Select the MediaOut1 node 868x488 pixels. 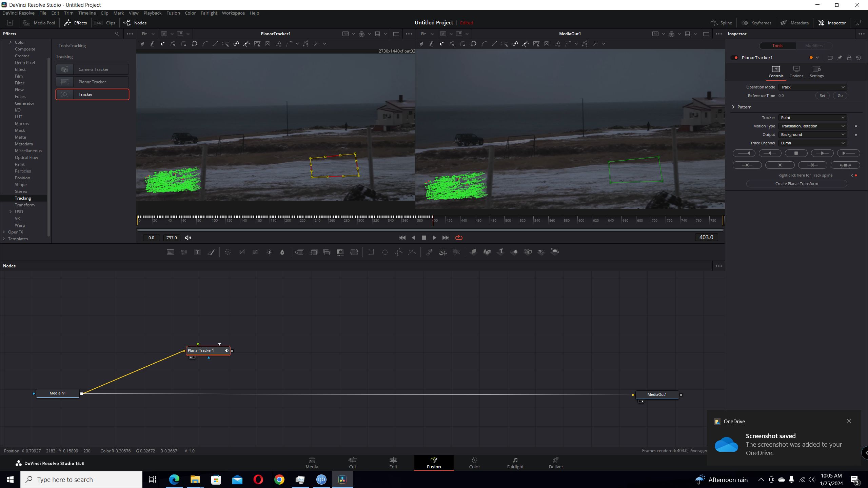pyautogui.click(x=657, y=394)
